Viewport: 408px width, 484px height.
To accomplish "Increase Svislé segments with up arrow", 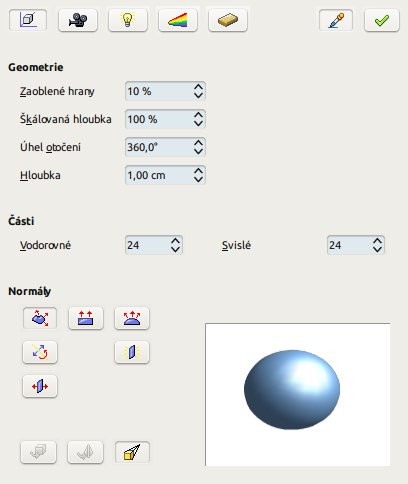I will pos(378,241).
